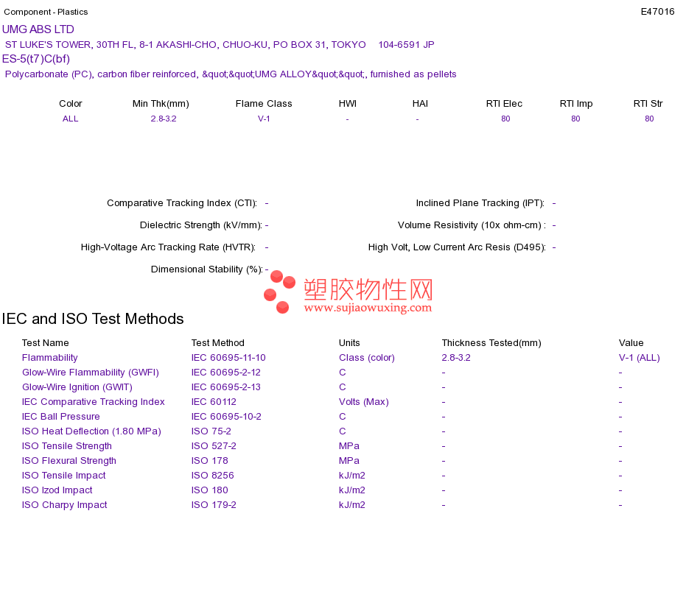Viewport: 700px width, 589px height.
Task: Click the Min Thk(mm) column header
Action: click(161, 104)
